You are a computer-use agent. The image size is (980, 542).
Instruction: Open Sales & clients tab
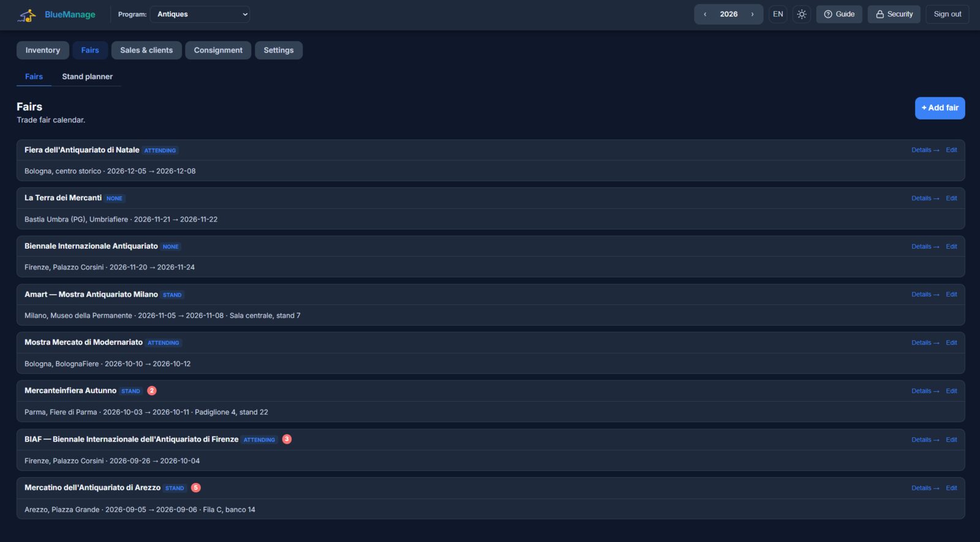tap(146, 50)
